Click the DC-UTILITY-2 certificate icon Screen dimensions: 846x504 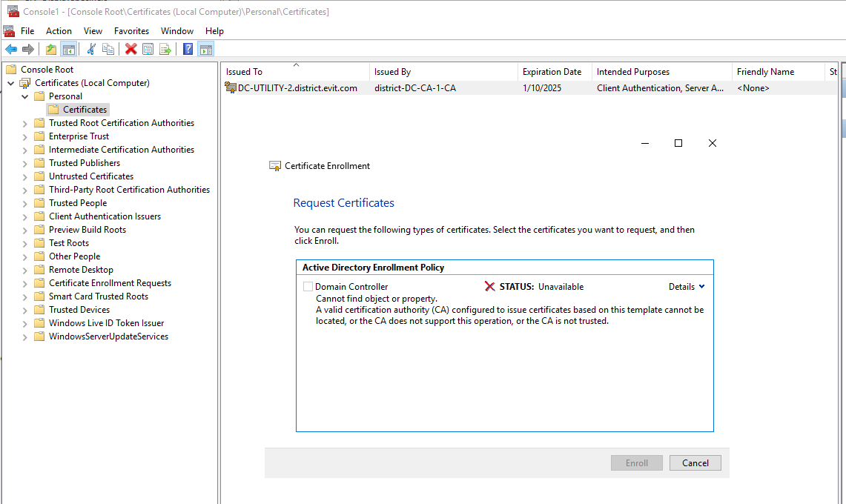point(231,87)
